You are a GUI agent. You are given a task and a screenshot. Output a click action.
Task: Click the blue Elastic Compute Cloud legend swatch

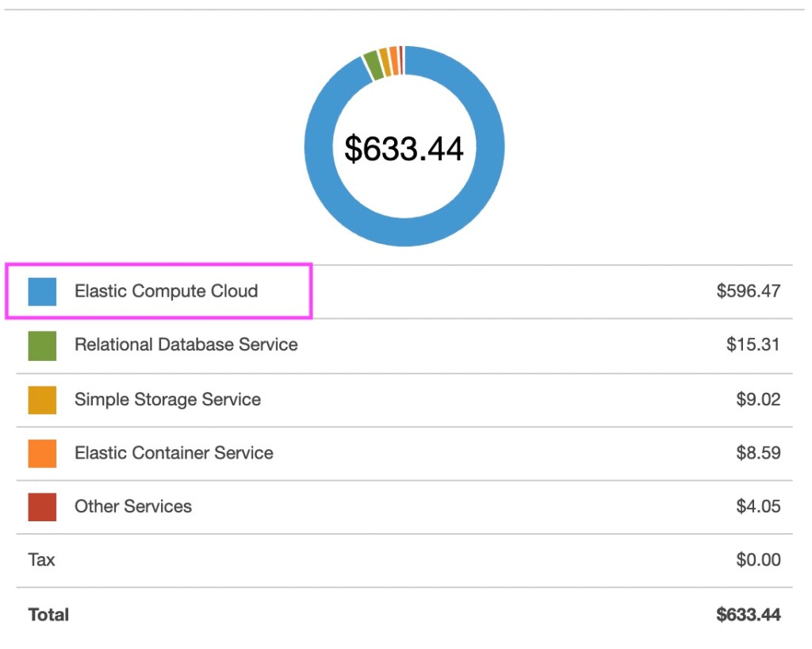pos(42,291)
